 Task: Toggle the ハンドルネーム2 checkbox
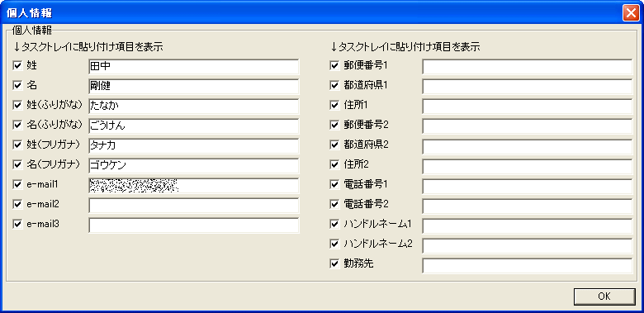pos(334,244)
